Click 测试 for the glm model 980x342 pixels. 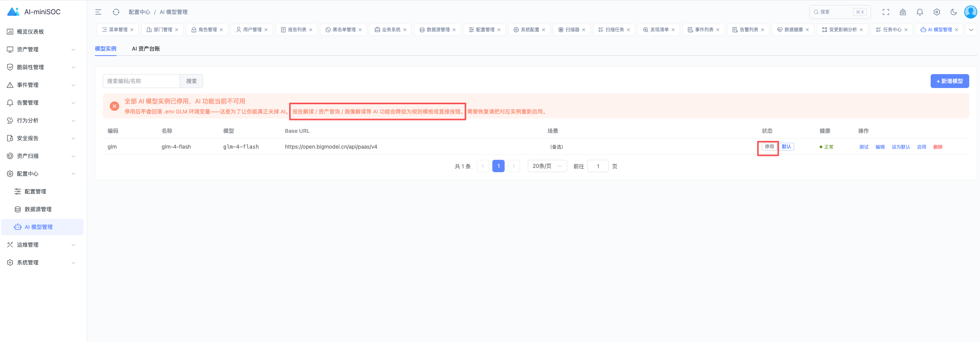(x=864, y=147)
